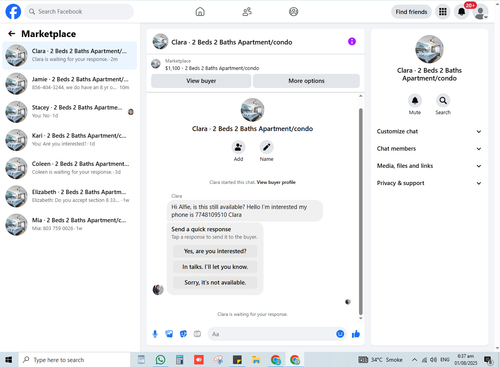Expand Customize chat section
The image size is (500, 367).
click(429, 131)
